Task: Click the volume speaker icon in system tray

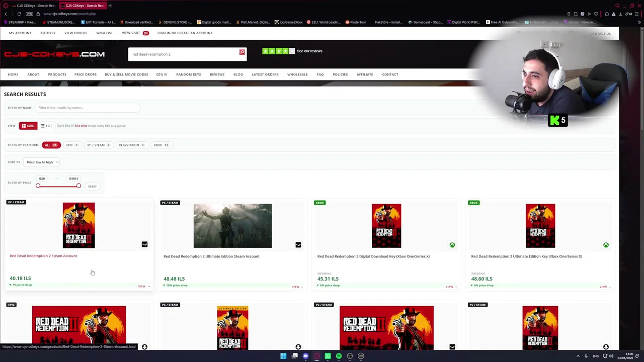Action: tap(611, 356)
